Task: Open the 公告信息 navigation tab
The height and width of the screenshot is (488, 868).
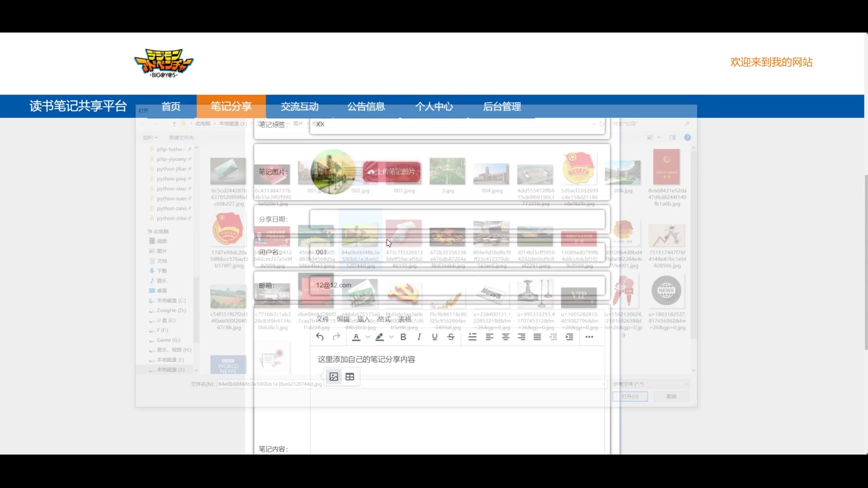Action: tap(366, 107)
